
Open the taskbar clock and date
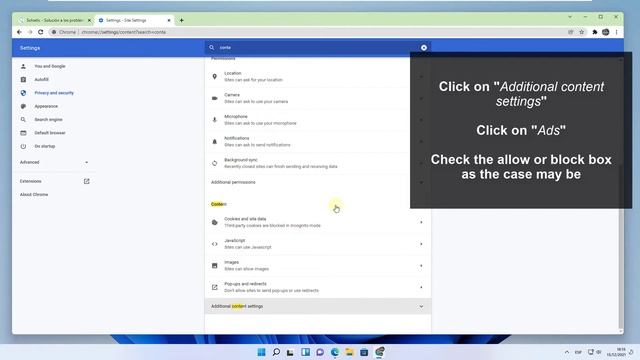(616, 352)
